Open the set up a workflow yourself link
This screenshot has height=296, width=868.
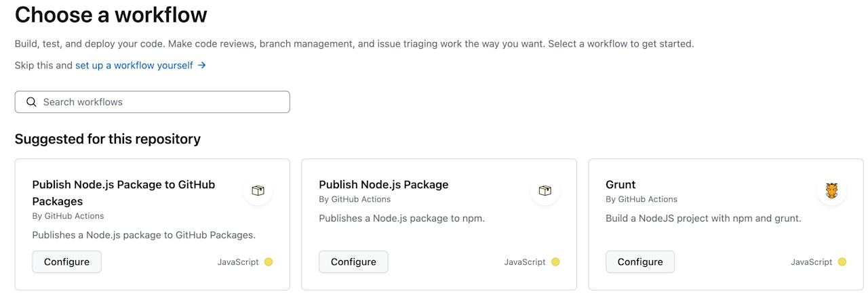click(x=134, y=66)
